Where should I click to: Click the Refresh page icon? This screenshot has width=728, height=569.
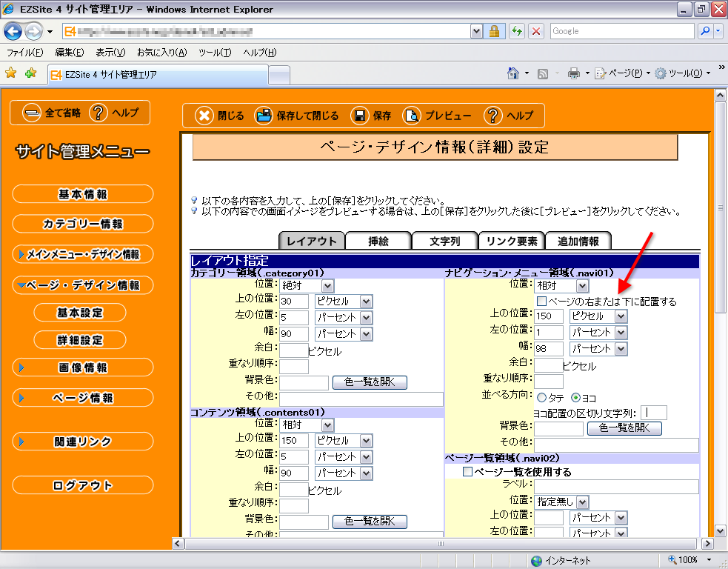[517, 31]
